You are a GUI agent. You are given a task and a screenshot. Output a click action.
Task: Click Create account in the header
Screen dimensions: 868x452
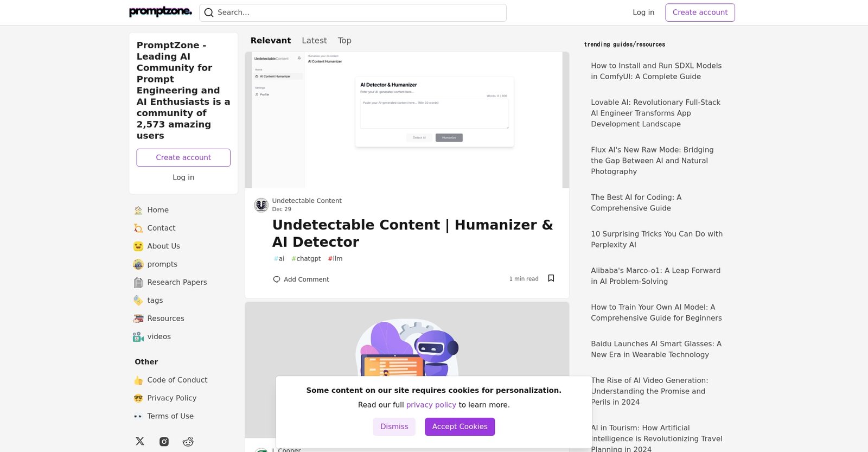[700, 12]
